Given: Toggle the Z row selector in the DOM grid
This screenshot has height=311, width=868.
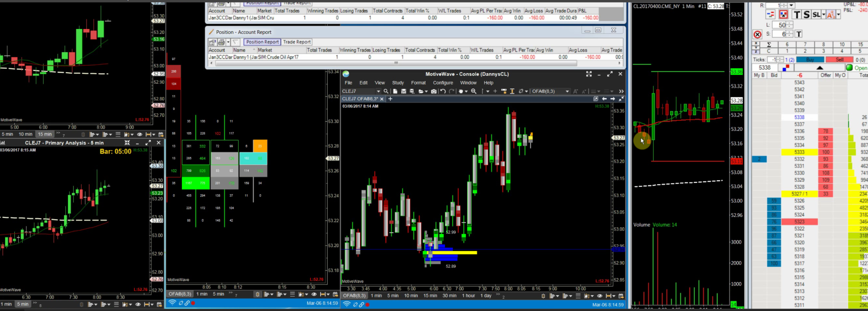Looking at the screenshot, I should click(756, 51).
